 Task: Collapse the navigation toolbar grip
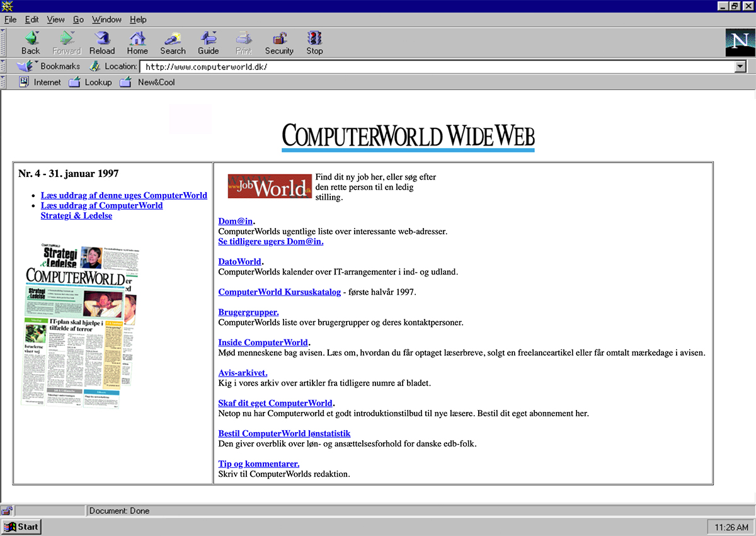[x=4, y=43]
